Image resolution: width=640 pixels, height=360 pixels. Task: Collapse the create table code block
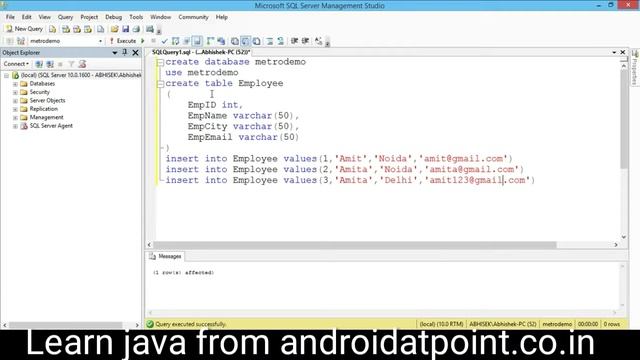pos(160,84)
